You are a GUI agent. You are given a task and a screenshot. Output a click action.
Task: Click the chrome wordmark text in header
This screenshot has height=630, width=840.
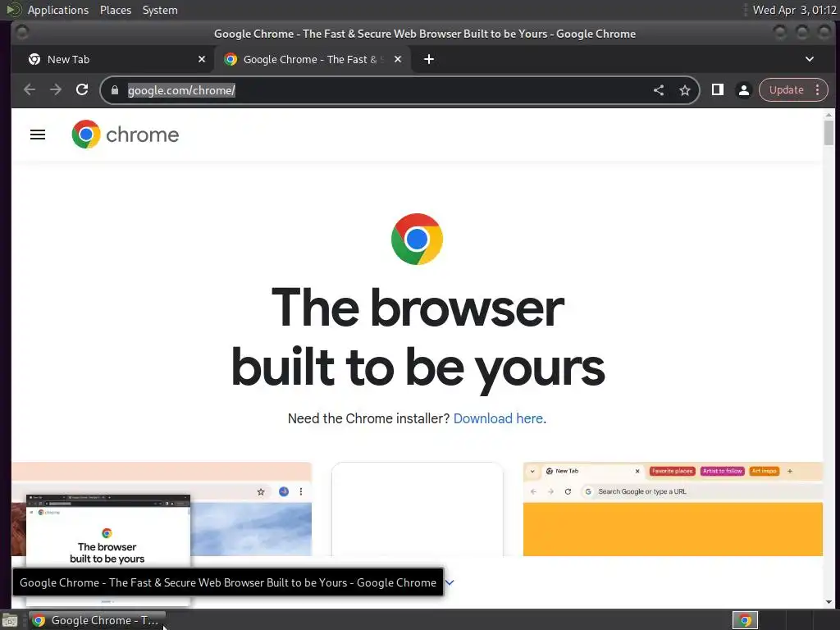[143, 135]
